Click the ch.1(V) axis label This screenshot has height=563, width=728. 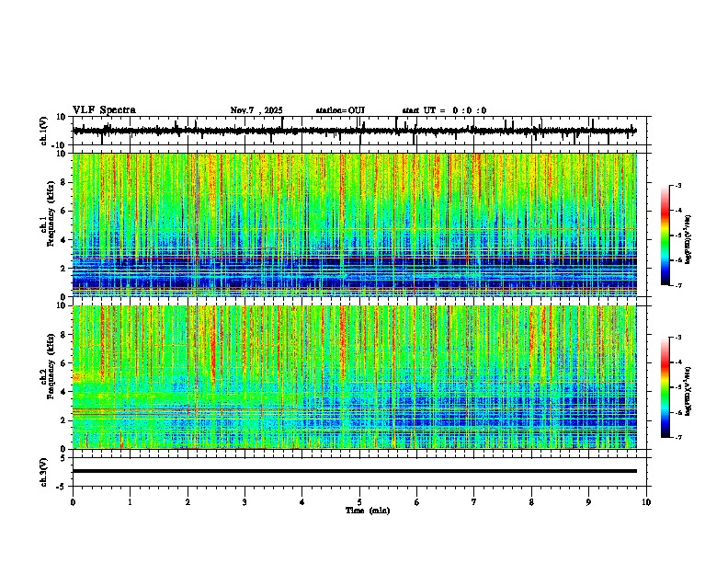[x=43, y=131]
